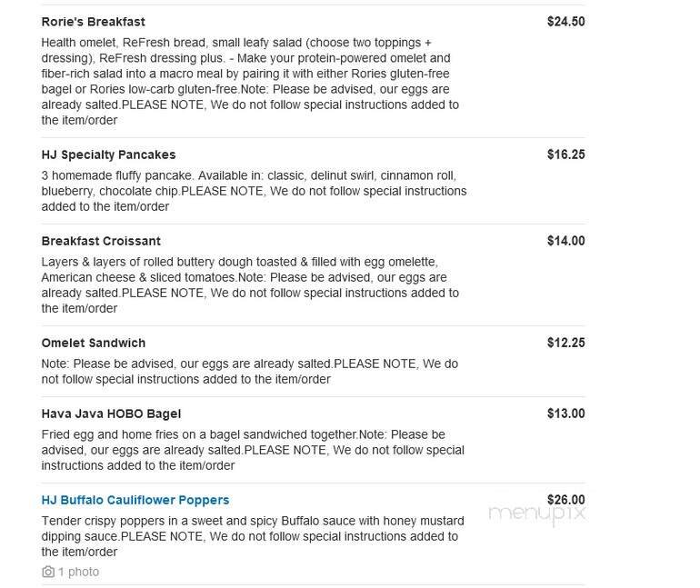700x588 pixels.
Task: Select the Breakfast Croissant description text
Action: (250, 284)
